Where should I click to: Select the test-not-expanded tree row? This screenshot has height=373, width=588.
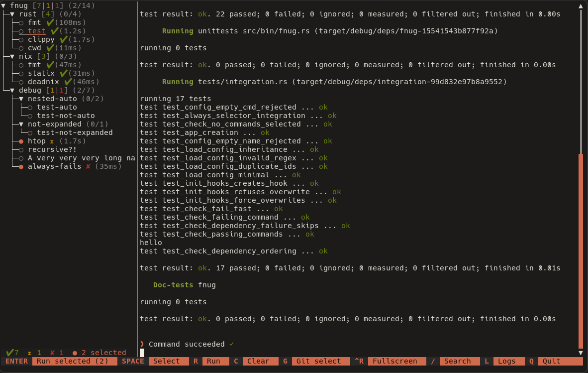click(x=75, y=133)
